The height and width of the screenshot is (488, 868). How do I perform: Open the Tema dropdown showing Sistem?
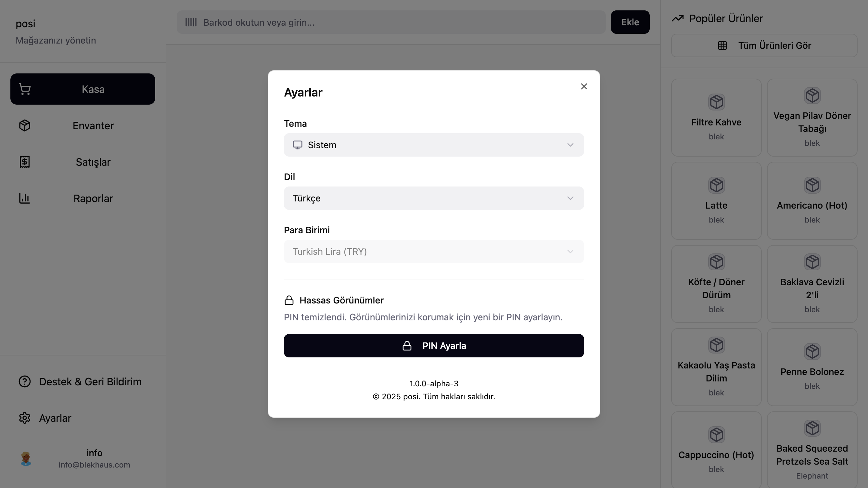pos(434,145)
